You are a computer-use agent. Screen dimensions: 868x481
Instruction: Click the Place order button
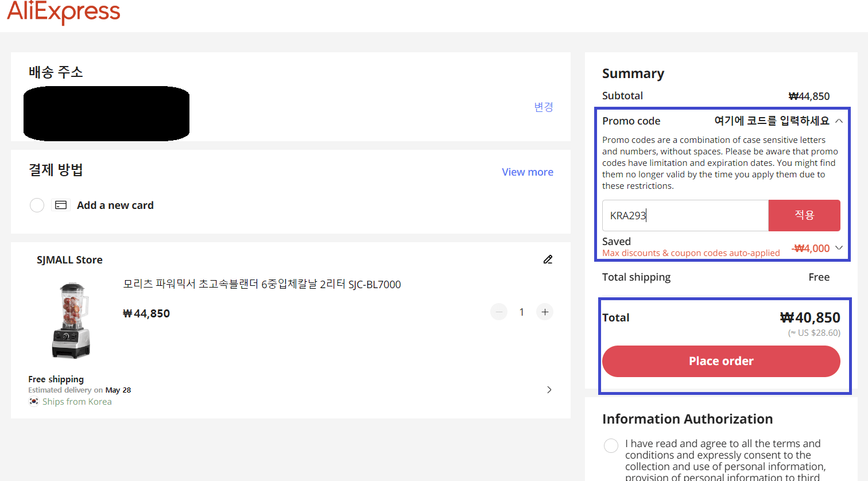pos(721,360)
